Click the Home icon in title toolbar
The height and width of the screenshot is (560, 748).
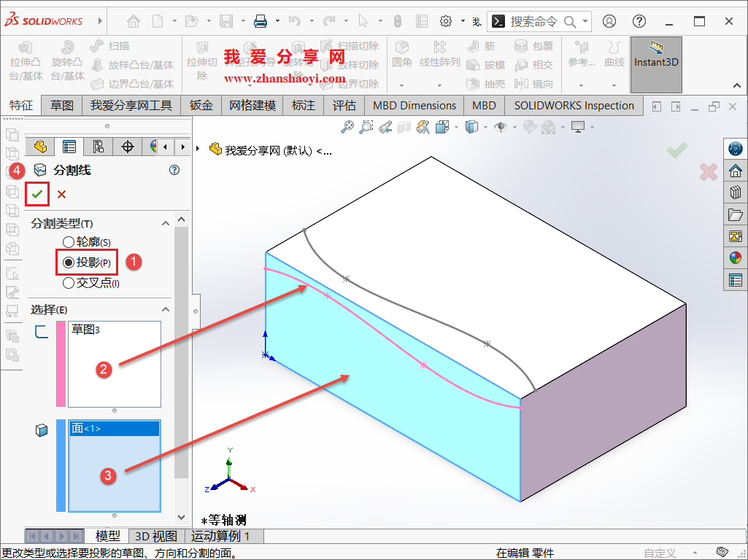pyautogui.click(x=134, y=21)
